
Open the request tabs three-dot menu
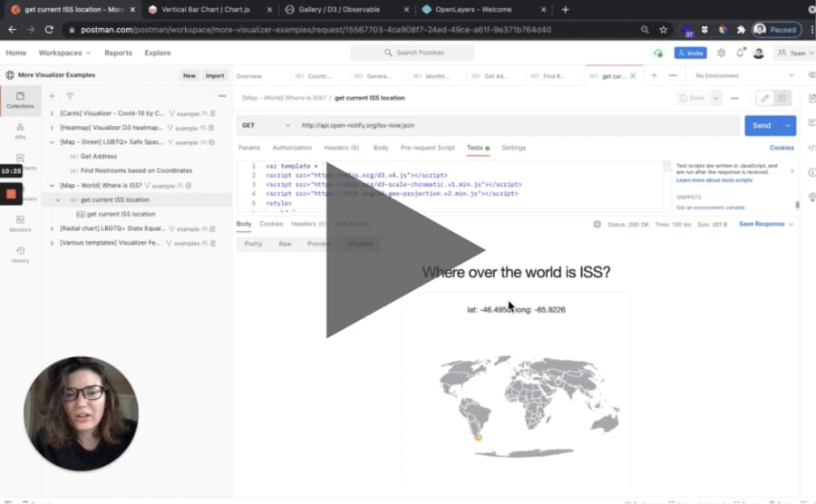pos(673,75)
